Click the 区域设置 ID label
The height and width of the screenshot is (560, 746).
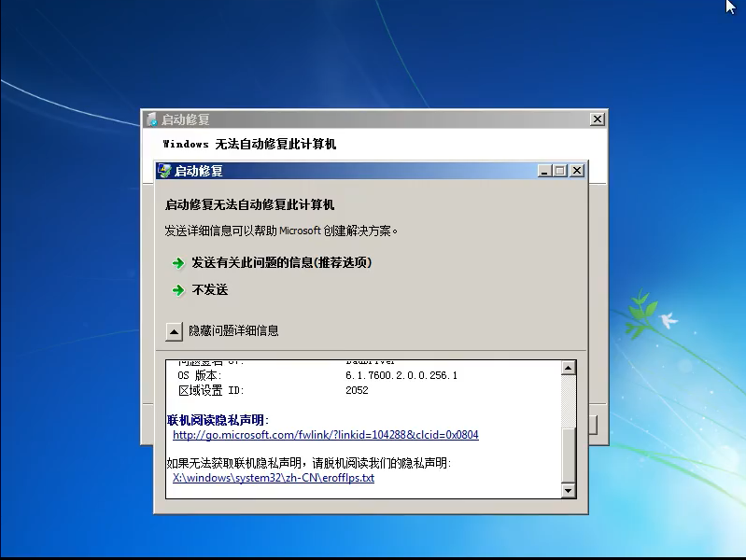click(211, 391)
